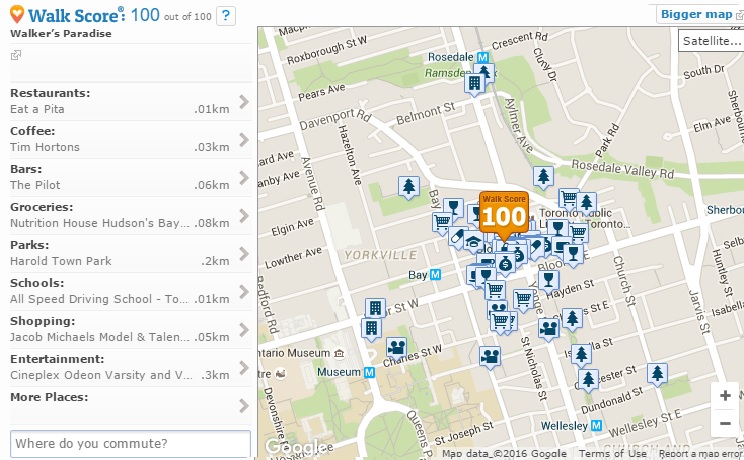The image size is (744, 460).
Task: Expand the Parks row chevron
Action: (244, 253)
